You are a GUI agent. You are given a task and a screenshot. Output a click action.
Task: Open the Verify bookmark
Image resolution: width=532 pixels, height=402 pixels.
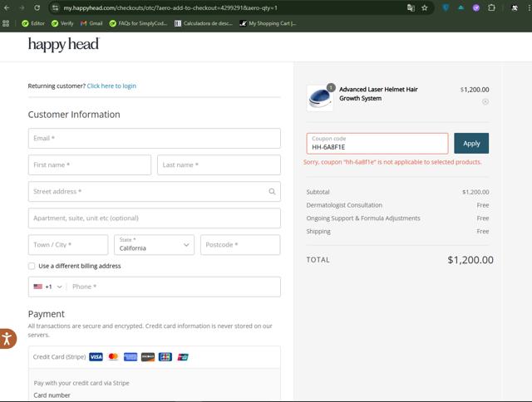62,23
